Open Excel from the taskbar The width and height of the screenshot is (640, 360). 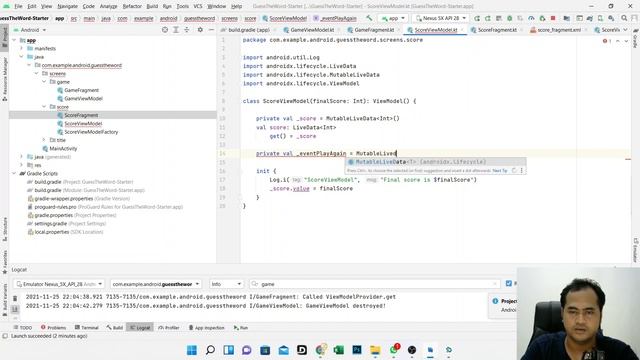338,350
